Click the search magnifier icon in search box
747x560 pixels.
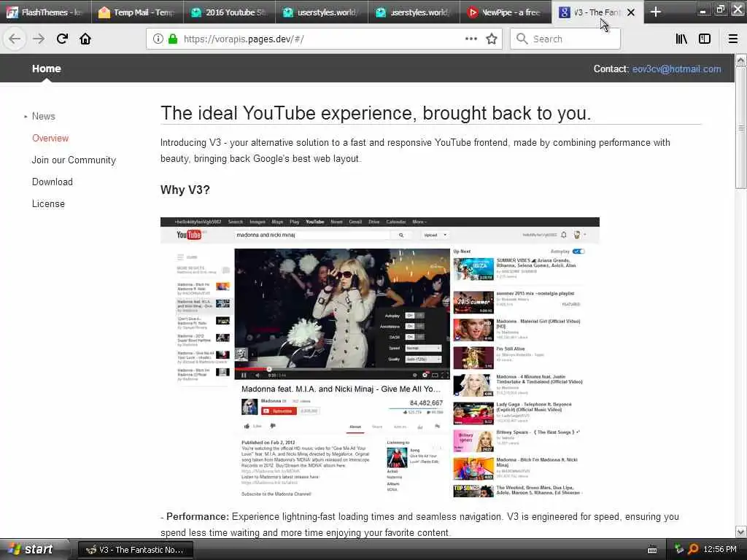click(x=522, y=39)
